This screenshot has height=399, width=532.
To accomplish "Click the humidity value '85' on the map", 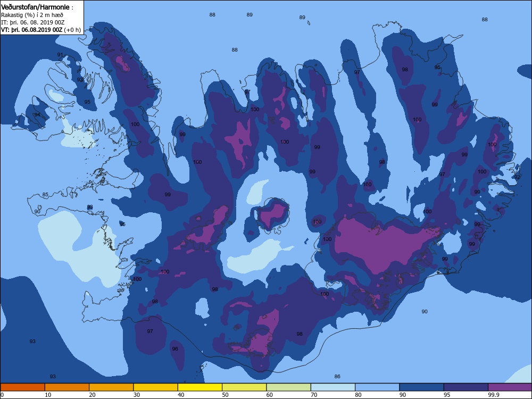I will 45,195.
